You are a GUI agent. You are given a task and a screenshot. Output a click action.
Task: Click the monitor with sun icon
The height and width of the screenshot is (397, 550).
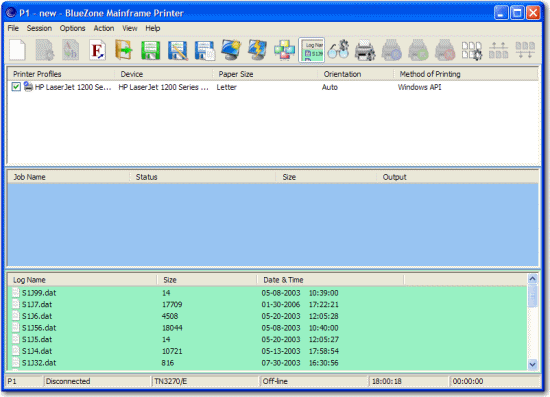[231, 50]
